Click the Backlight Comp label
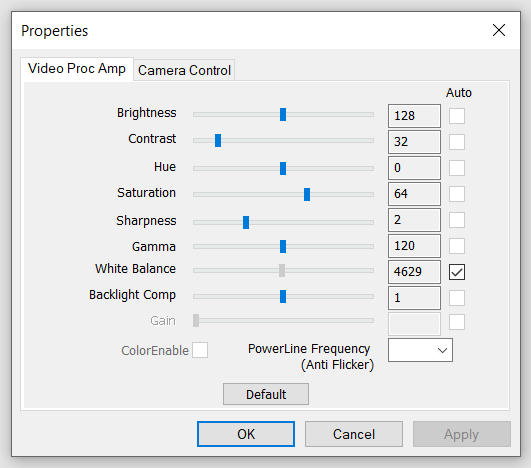This screenshot has height=468, width=531. tap(132, 295)
